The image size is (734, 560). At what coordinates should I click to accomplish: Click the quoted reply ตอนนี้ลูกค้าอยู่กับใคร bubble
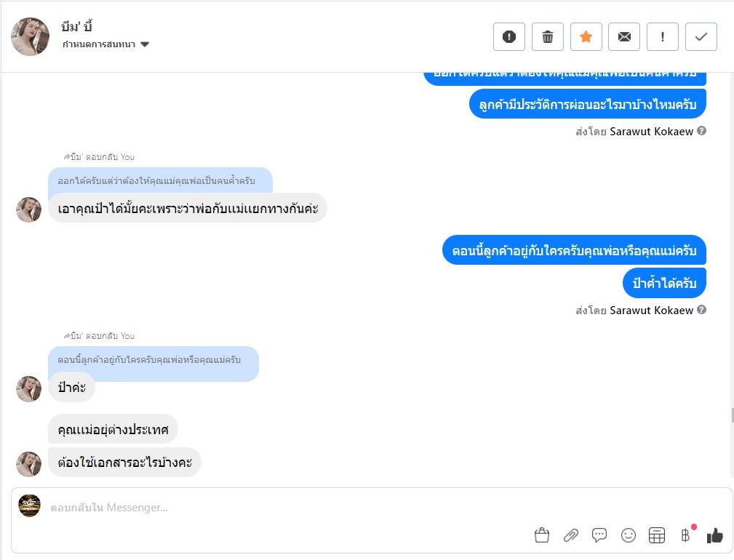click(x=153, y=361)
